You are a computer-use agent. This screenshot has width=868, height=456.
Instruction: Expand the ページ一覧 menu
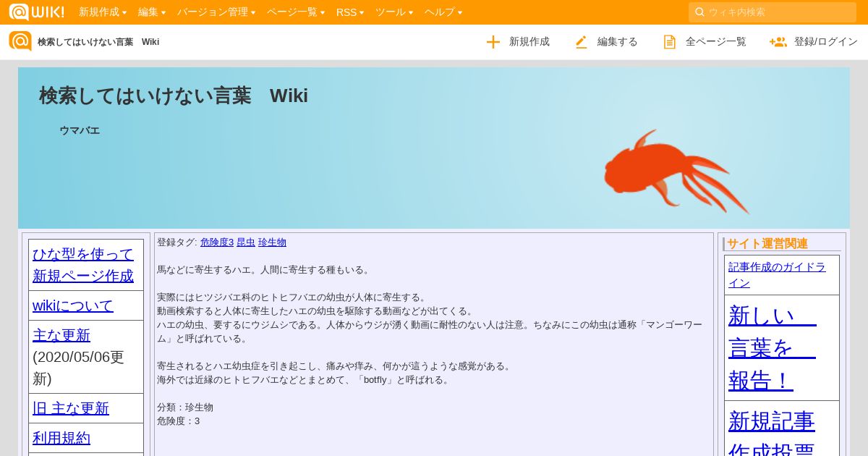(x=296, y=12)
